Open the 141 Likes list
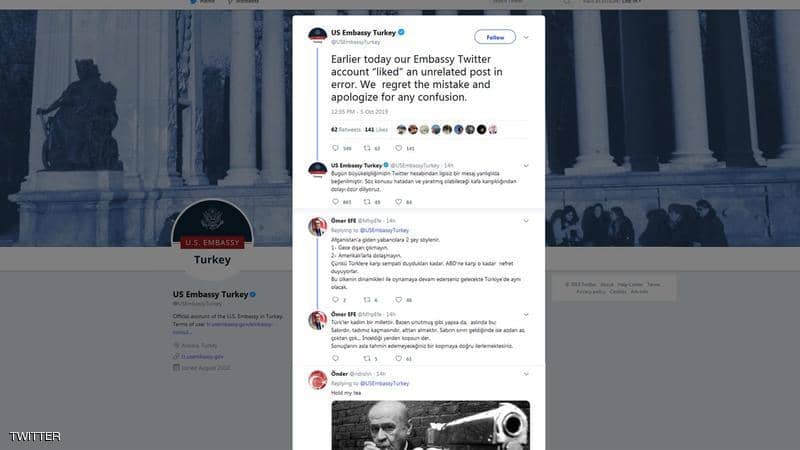This screenshot has height=450, width=800. [376, 130]
